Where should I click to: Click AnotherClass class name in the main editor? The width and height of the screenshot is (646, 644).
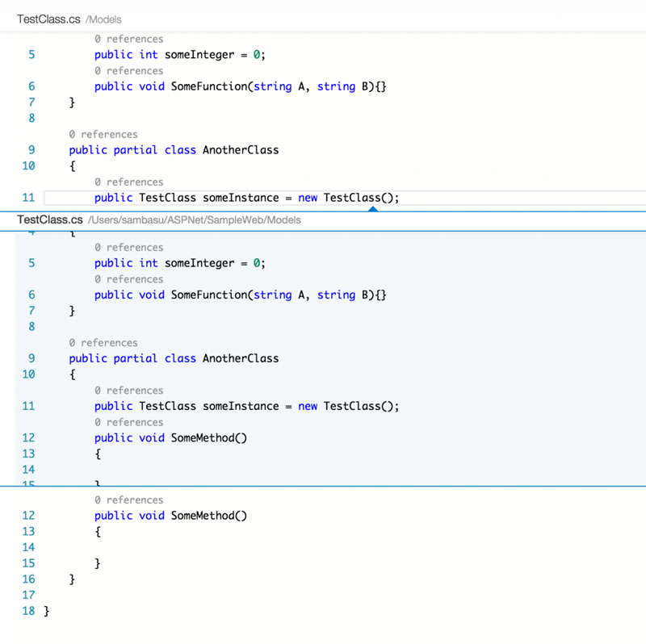240,150
